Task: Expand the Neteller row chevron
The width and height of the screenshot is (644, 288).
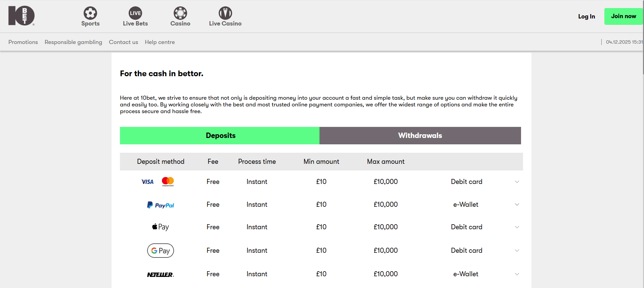Action: tap(517, 274)
